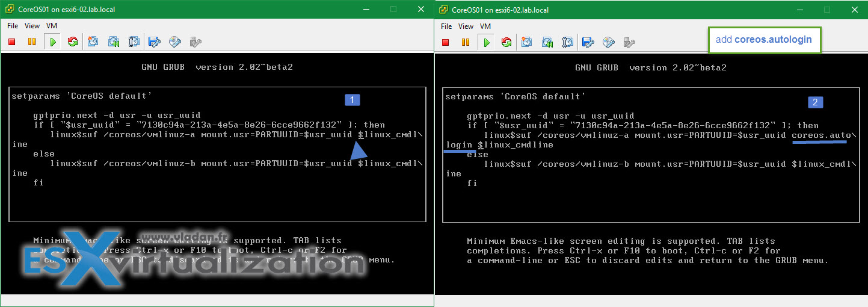Power off the VM in right window
This screenshot has width=868, height=307.
click(446, 42)
